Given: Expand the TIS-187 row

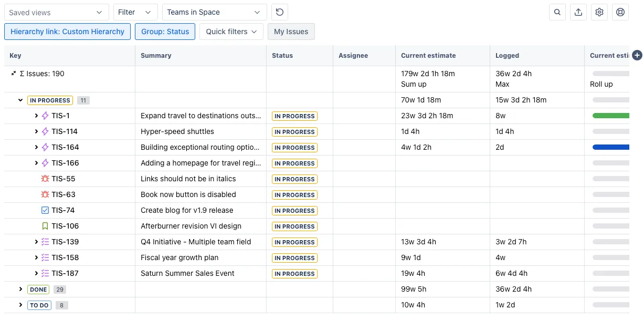Looking at the screenshot, I should [36, 273].
